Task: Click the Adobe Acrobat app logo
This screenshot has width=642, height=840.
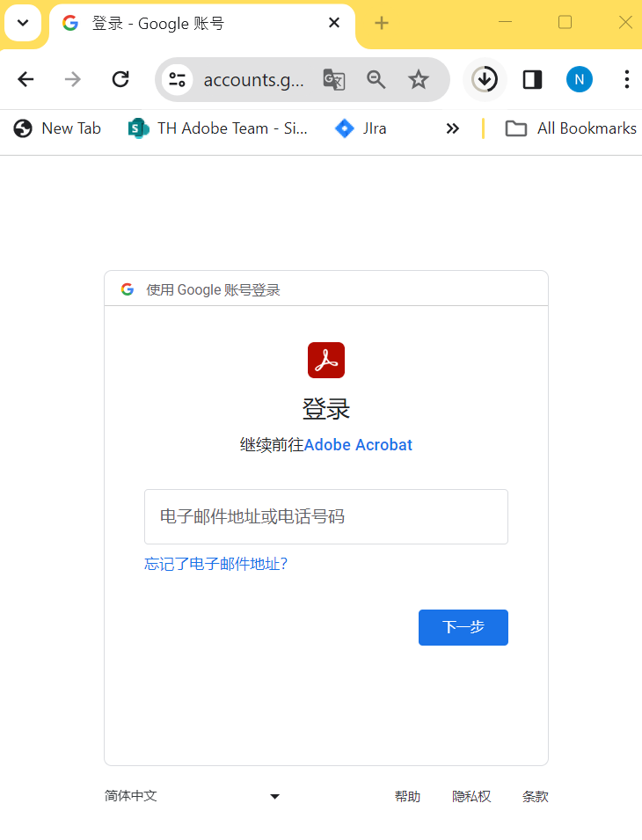Action: click(x=326, y=360)
